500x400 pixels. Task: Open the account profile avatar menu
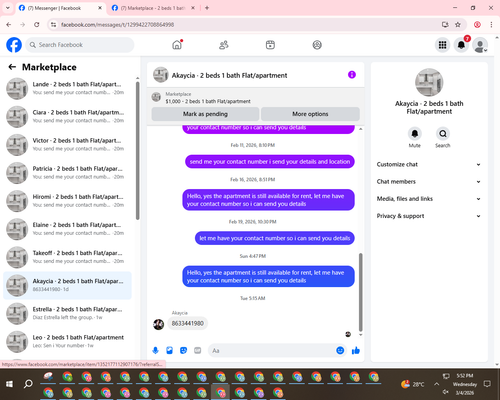480,45
